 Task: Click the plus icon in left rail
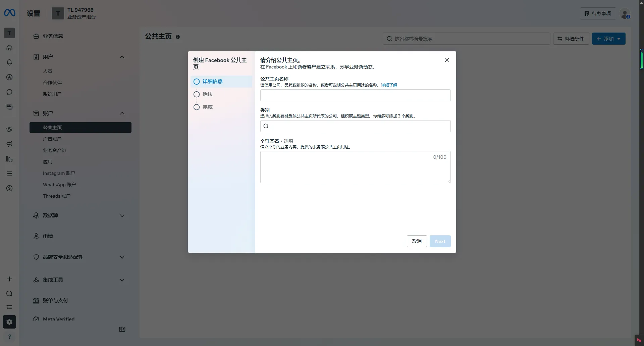[9, 279]
